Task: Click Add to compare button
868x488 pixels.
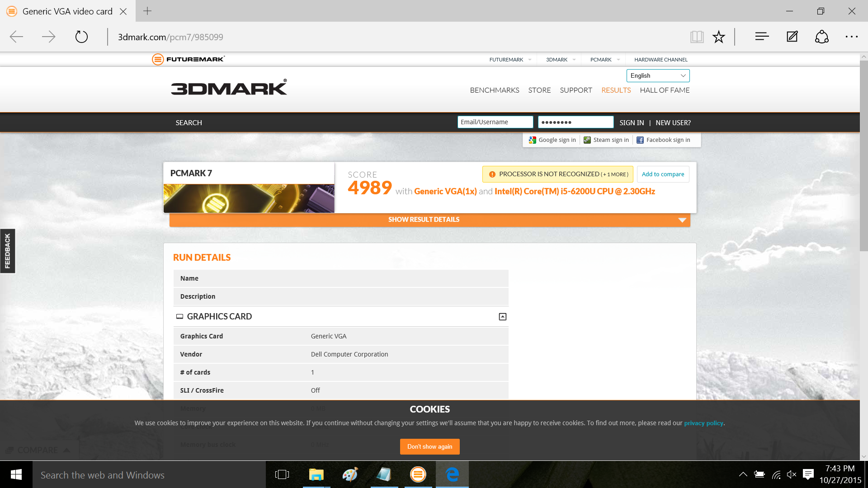Action: [663, 174]
